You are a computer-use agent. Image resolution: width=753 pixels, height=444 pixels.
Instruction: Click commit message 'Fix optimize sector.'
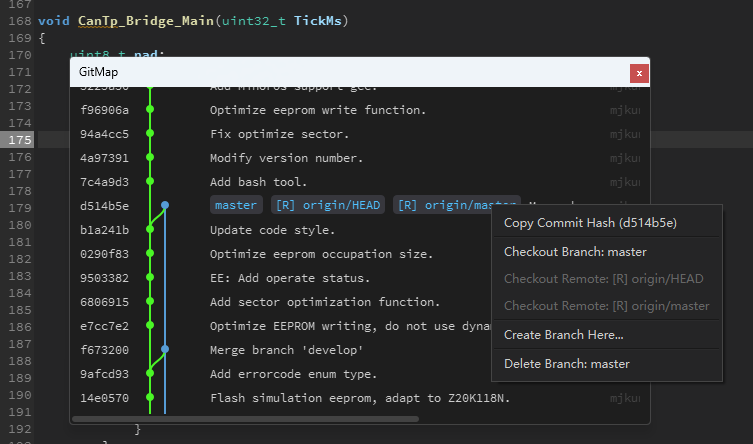(x=279, y=134)
